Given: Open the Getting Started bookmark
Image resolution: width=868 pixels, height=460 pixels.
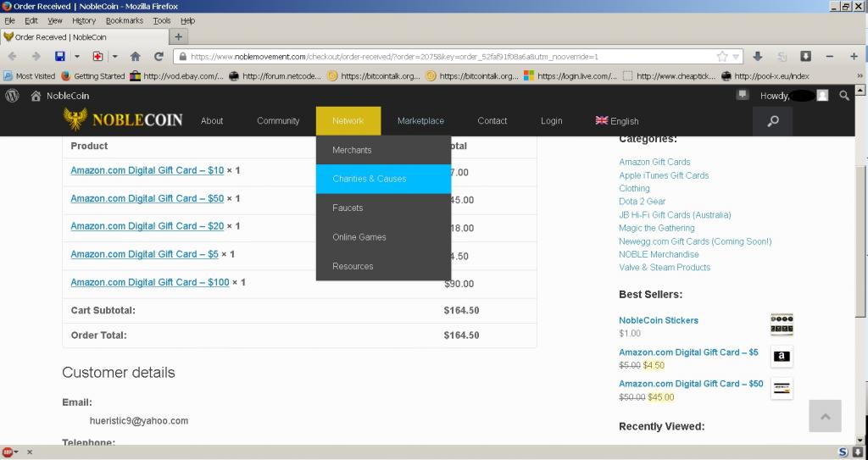Looking at the screenshot, I should (x=93, y=76).
